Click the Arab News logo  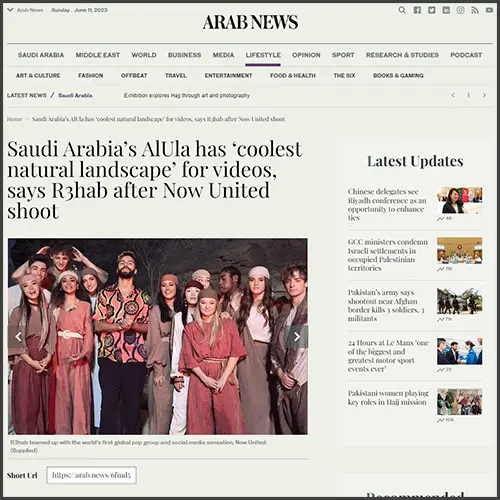[250, 22]
